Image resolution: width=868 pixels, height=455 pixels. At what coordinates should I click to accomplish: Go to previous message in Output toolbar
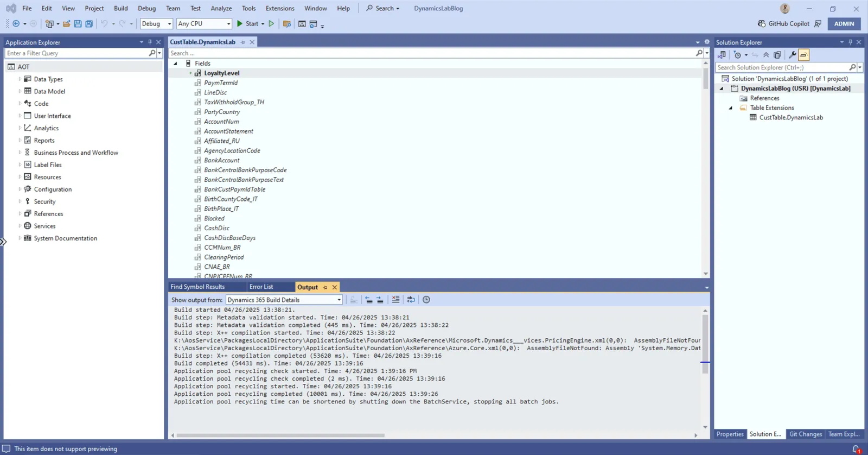(x=369, y=300)
